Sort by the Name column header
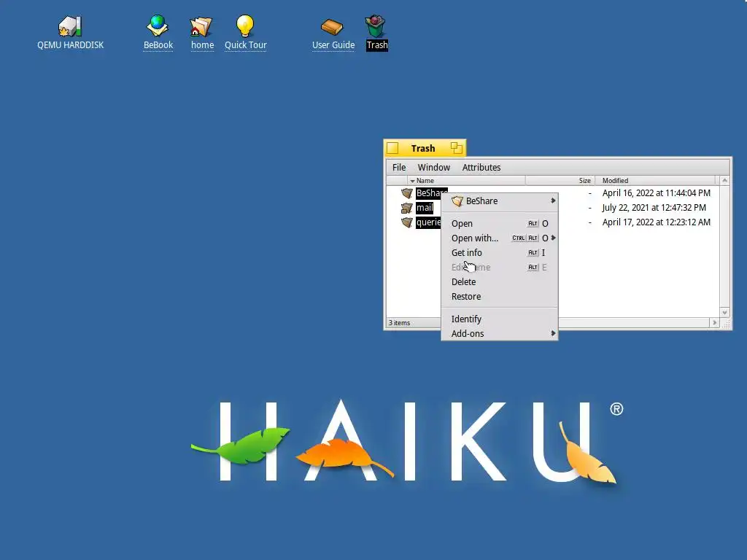 (466, 181)
